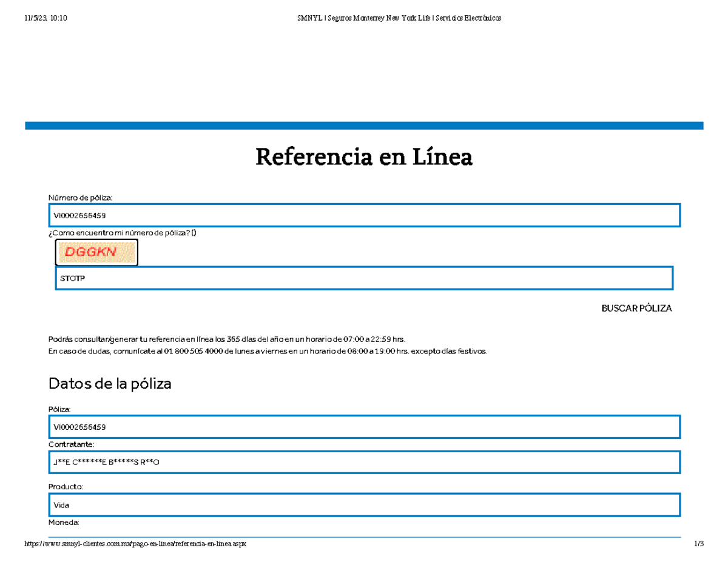Click the Moneda label at the bottom
728x562 pixels.
[x=63, y=522]
